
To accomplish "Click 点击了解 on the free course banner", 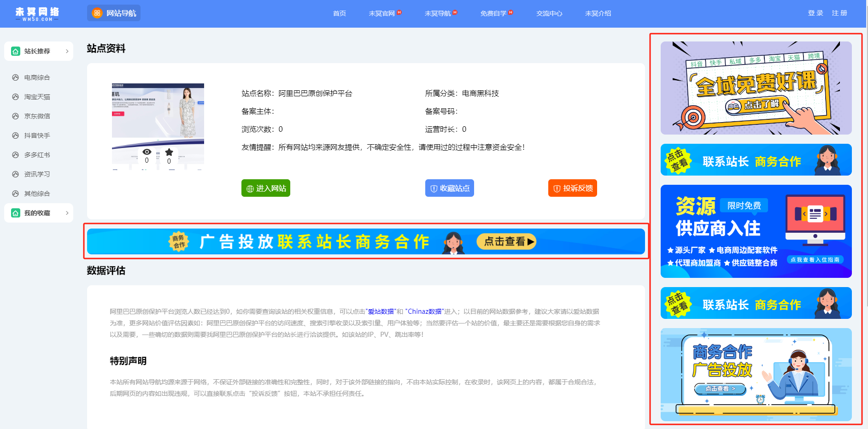I will tap(757, 106).
